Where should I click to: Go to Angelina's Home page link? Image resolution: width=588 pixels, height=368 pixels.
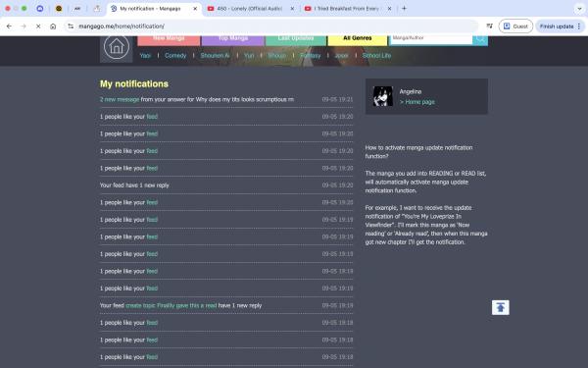tap(417, 102)
